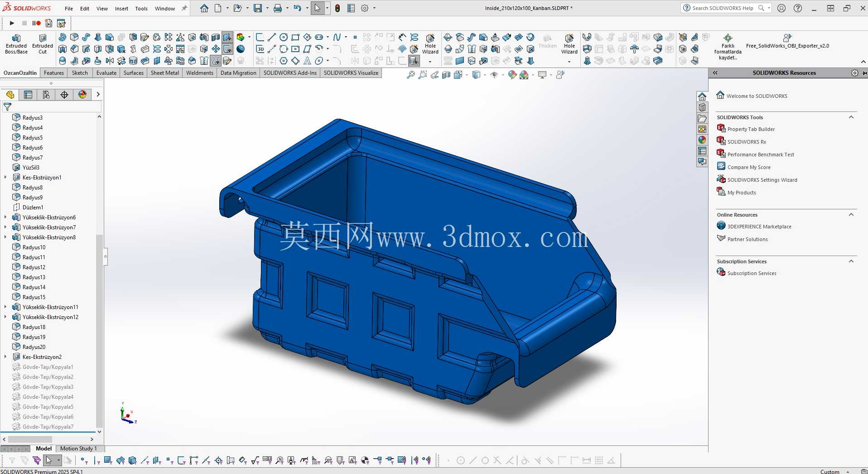Select the Spline sketch tool
This screenshot has width=868, height=474.
tap(337, 37)
